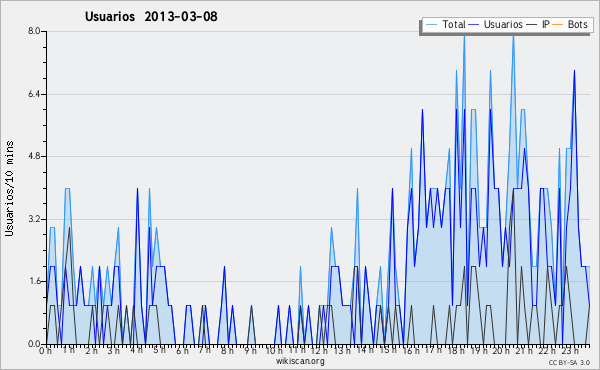The height and width of the screenshot is (370, 600).
Task: Click the chart title 'Usuarios 2013-03-08'
Action: 151,16
